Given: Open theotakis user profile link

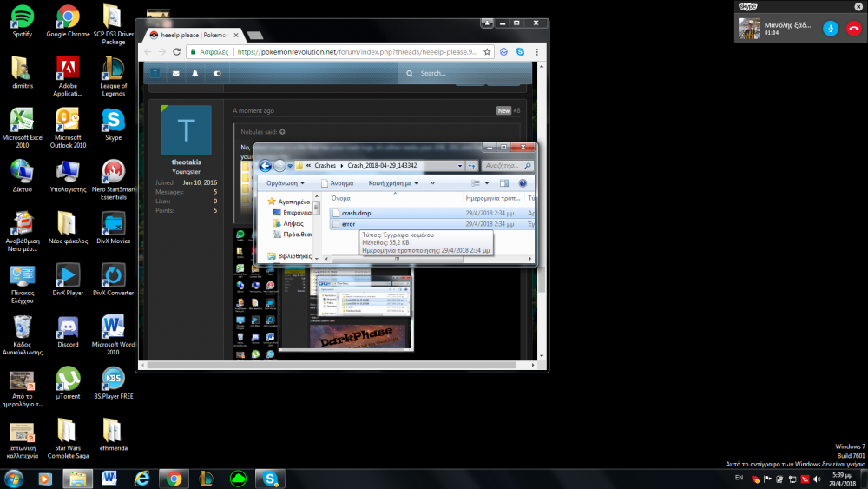Looking at the screenshot, I should [x=186, y=162].
